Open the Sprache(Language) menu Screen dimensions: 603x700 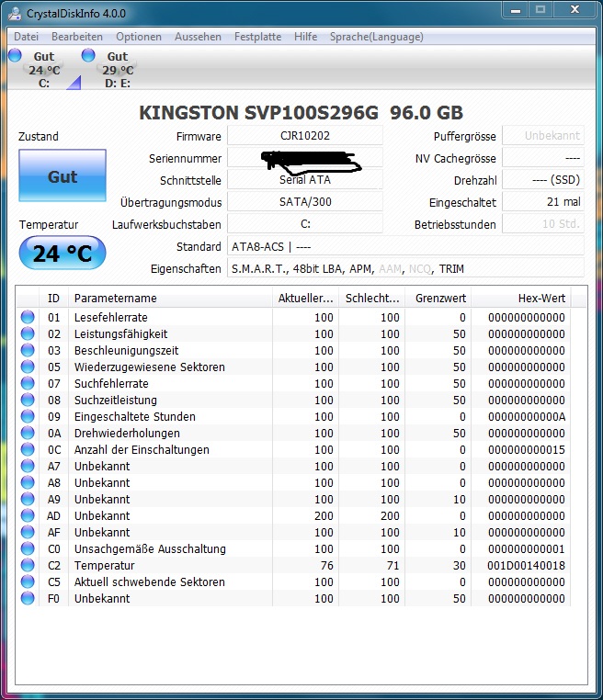pyautogui.click(x=377, y=37)
